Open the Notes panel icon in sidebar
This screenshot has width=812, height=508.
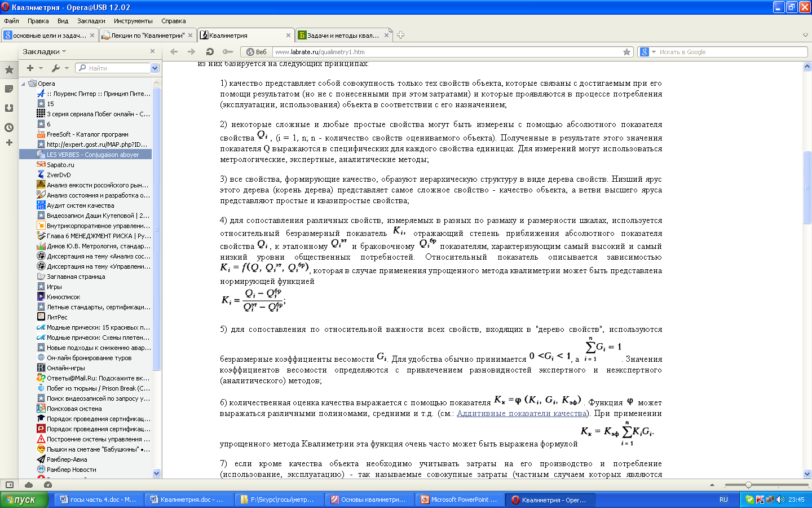coord(9,89)
